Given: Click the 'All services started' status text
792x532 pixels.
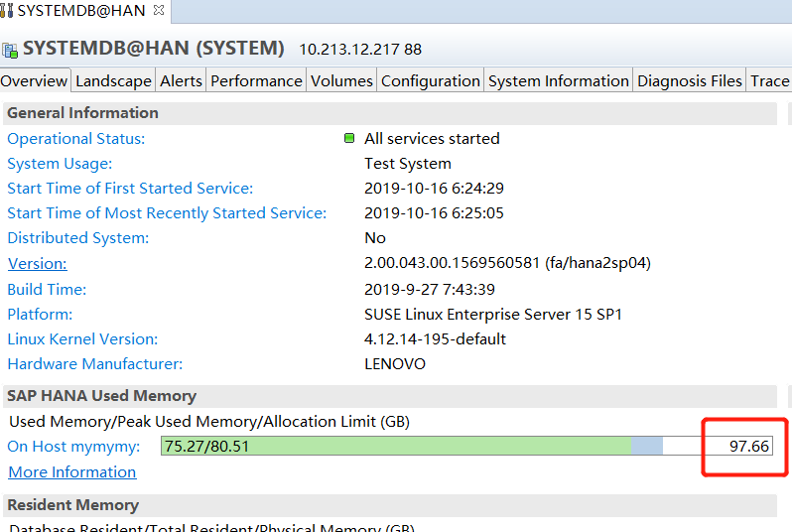Looking at the screenshot, I should coord(432,138).
